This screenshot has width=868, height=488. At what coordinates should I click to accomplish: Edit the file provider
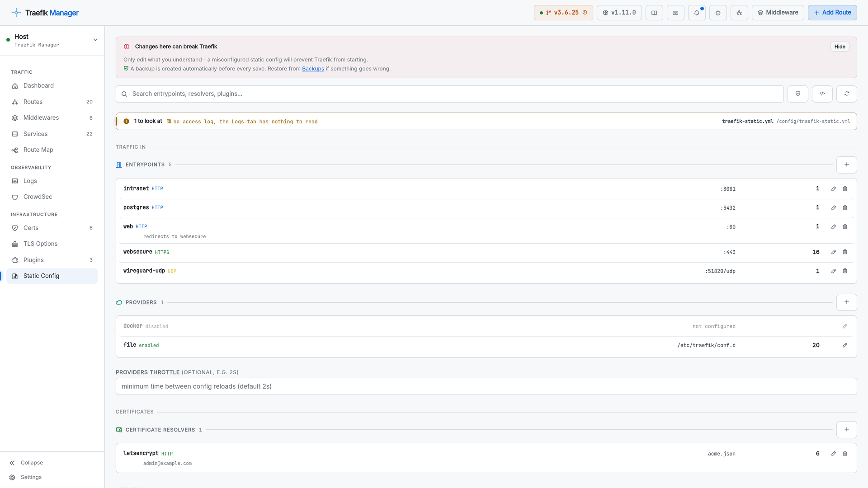[x=845, y=345]
